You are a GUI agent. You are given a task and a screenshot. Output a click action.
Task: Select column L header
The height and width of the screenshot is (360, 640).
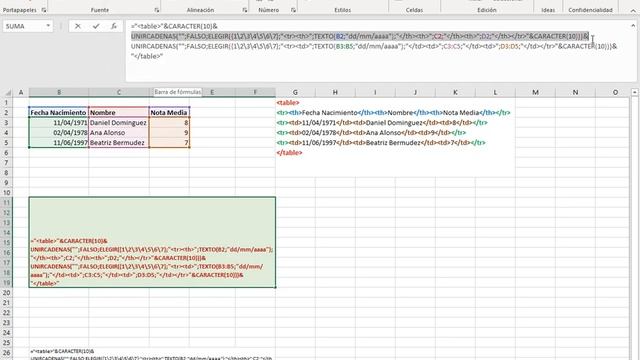(x=495, y=93)
